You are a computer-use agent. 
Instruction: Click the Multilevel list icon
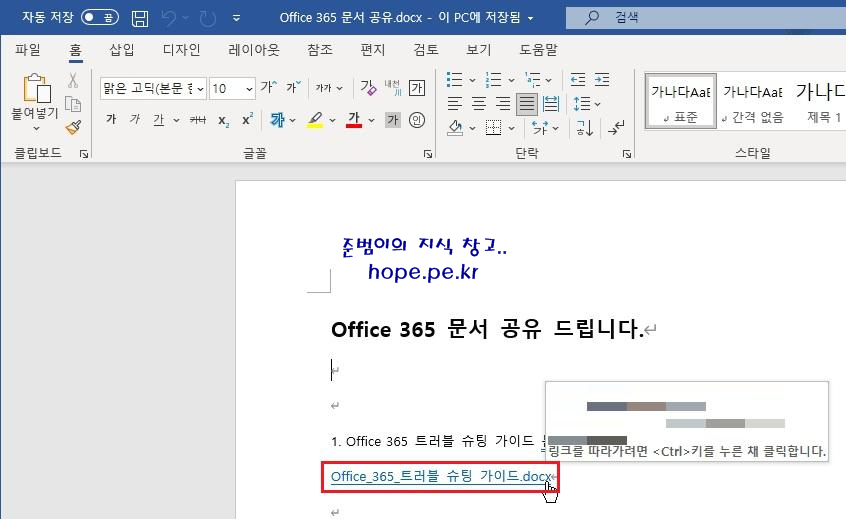(x=532, y=80)
